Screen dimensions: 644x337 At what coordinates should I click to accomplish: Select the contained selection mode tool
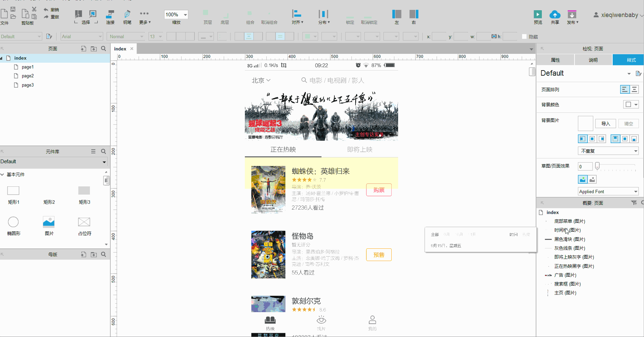93,14
